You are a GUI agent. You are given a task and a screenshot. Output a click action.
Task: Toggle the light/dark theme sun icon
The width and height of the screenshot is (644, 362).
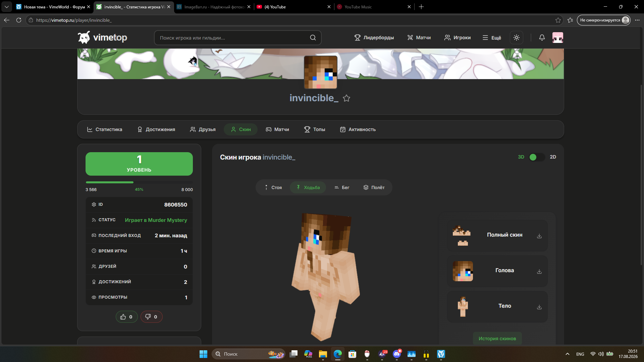pos(517,38)
